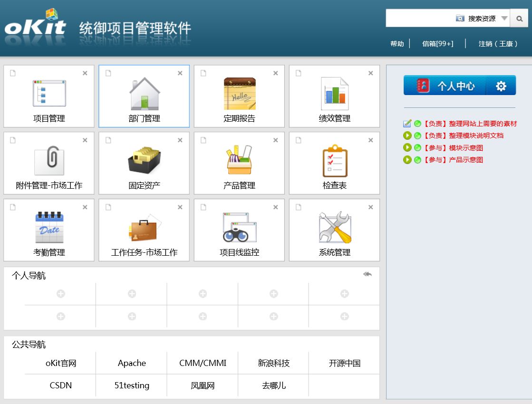Click edit pencil icon for 整理网站上需要的素材
This screenshot has height=404, width=532.
407,124
